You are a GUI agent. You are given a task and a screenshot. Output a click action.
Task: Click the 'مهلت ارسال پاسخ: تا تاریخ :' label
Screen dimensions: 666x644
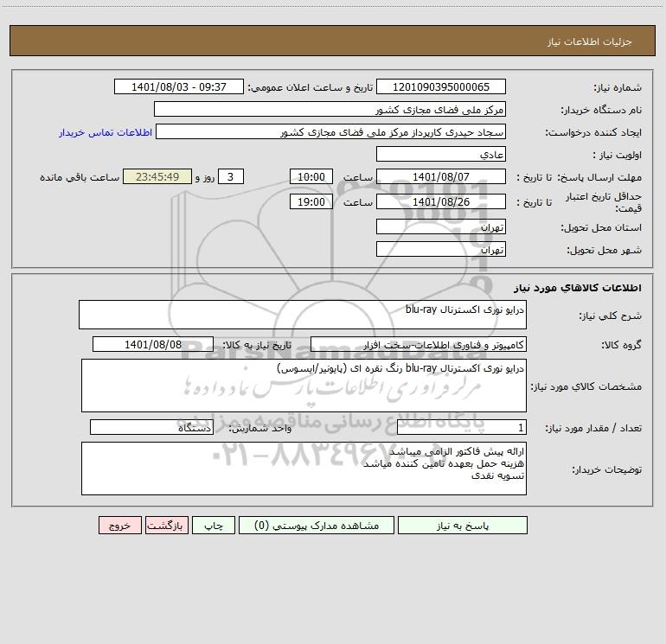[x=579, y=177]
